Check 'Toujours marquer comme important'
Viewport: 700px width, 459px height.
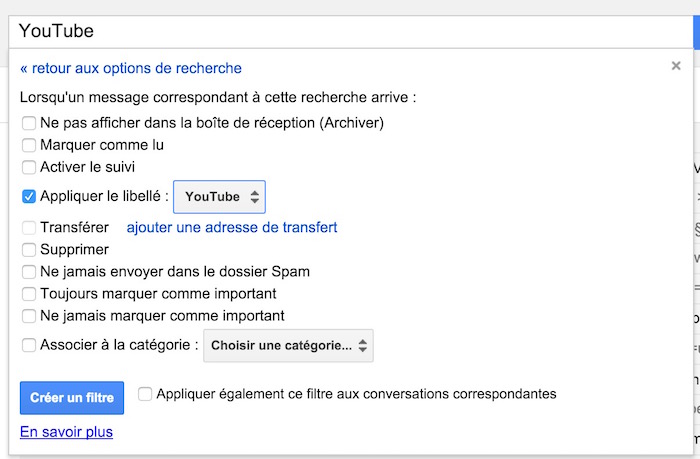tap(29, 294)
